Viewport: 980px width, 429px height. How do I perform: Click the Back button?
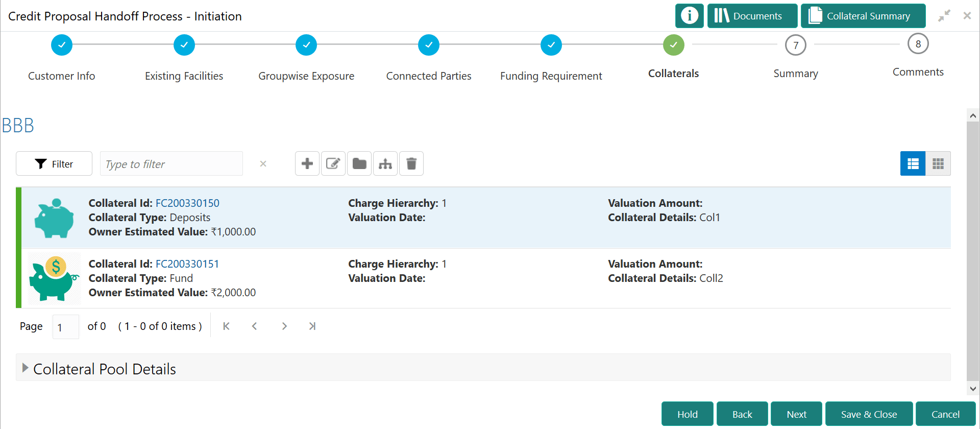point(742,414)
